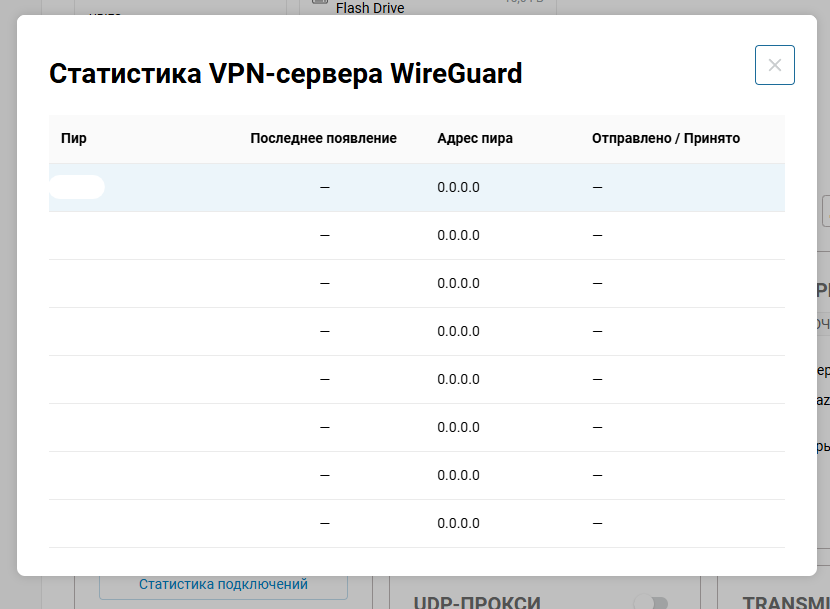Click the fourth row's 0.0.0.0 peer address
The width and height of the screenshot is (830, 609).
click(x=458, y=331)
